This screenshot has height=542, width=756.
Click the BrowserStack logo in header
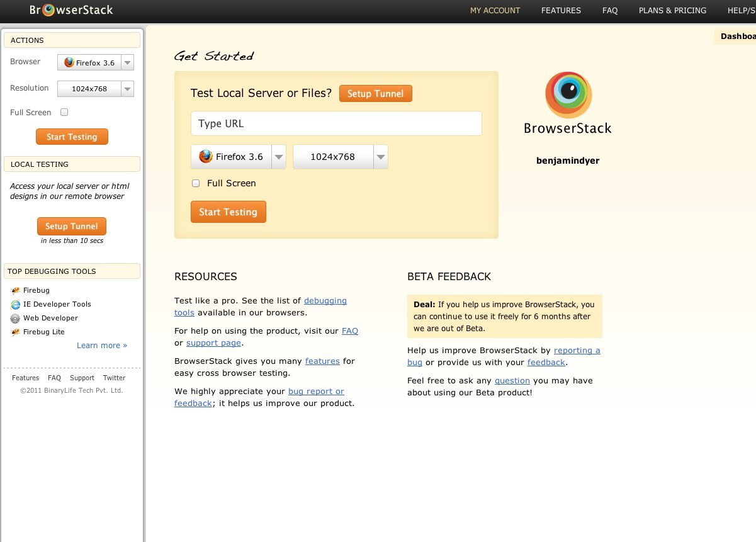tap(71, 10)
